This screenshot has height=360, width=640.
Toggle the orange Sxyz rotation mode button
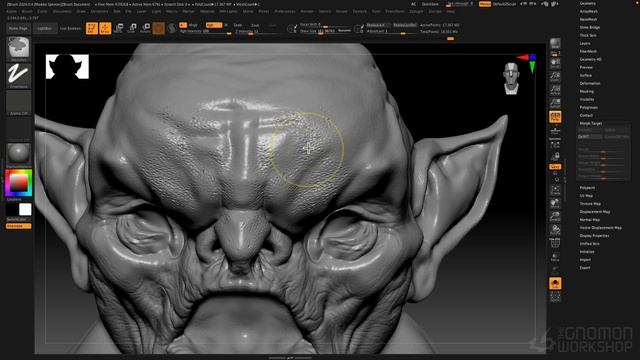coord(555,167)
